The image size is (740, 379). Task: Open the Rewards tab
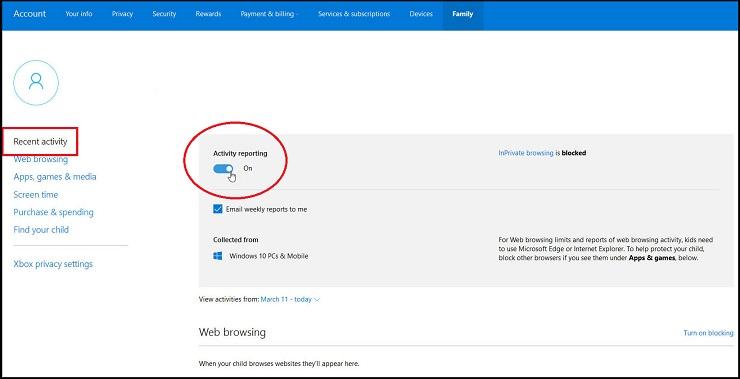point(208,14)
